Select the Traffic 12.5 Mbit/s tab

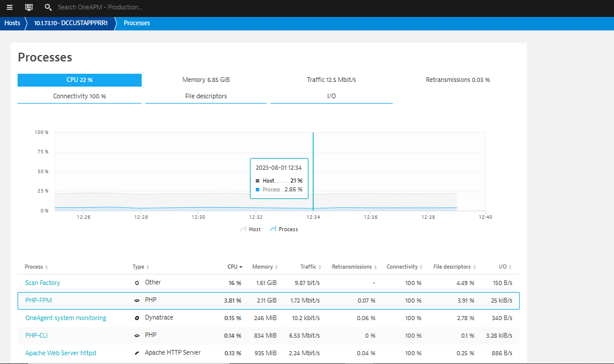click(x=331, y=80)
